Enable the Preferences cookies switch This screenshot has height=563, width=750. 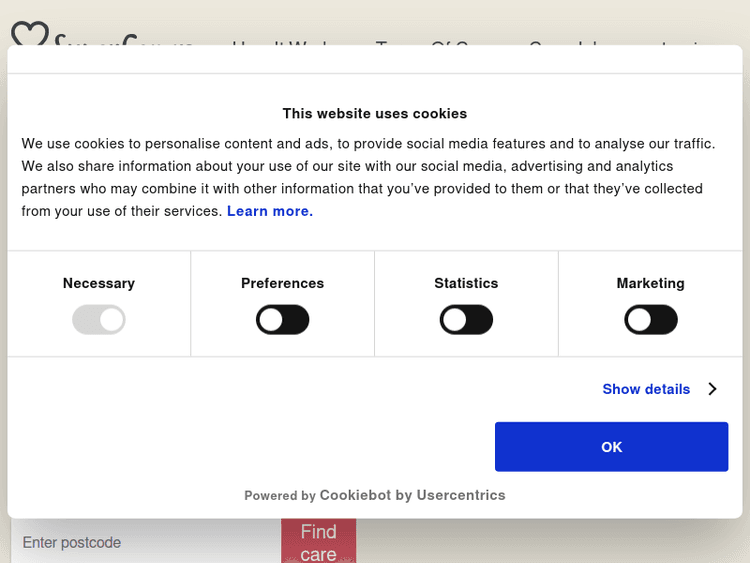click(283, 320)
